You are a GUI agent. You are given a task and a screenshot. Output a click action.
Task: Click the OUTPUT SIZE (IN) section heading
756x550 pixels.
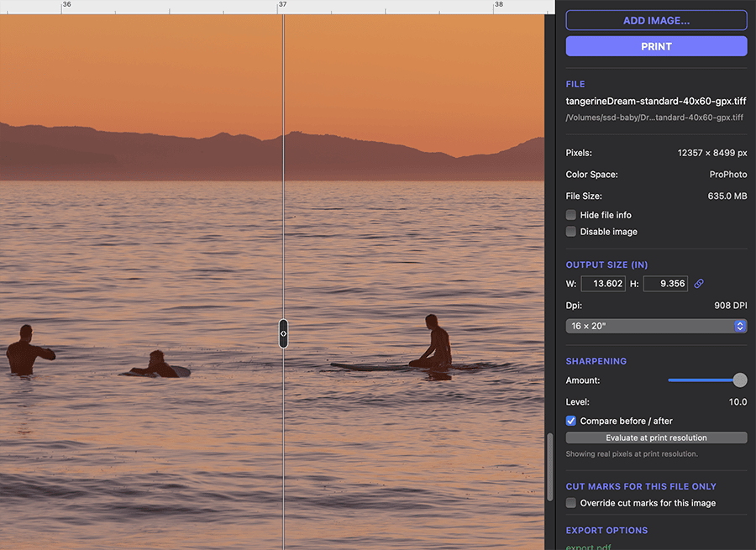pyautogui.click(x=606, y=265)
